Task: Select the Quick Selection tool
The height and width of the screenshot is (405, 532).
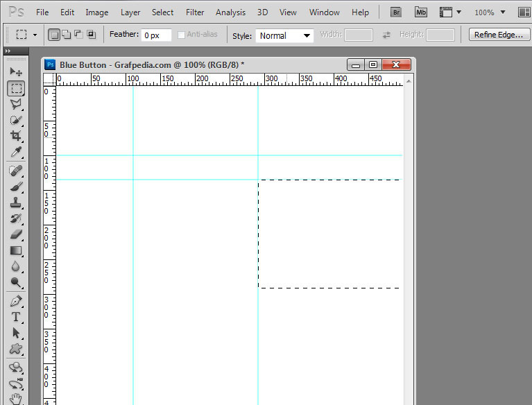Action: (x=16, y=120)
